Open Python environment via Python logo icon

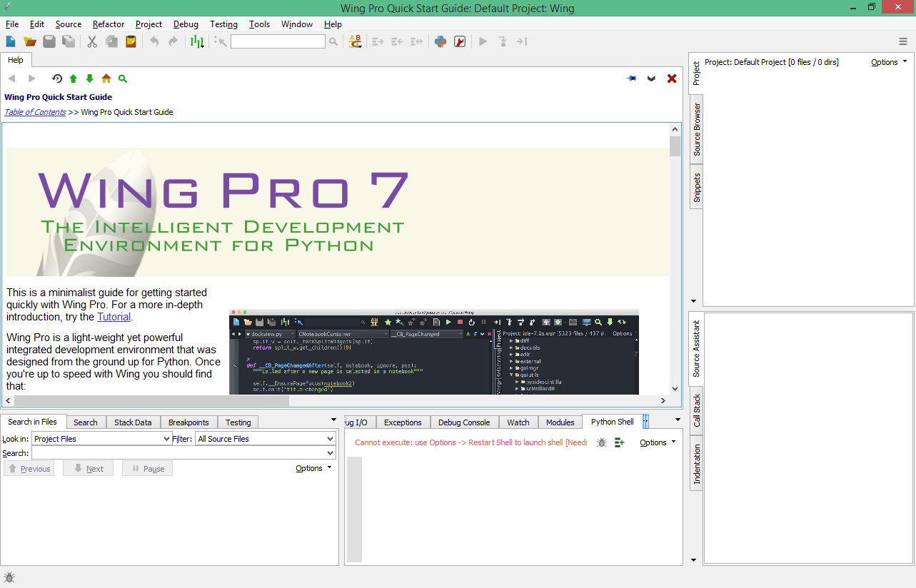(441, 41)
